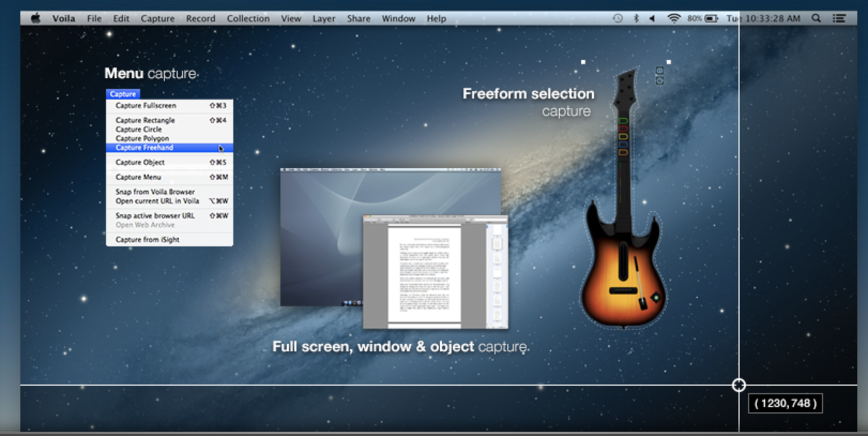Open the Record menu
868x436 pixels.
(x=201, y=18)
